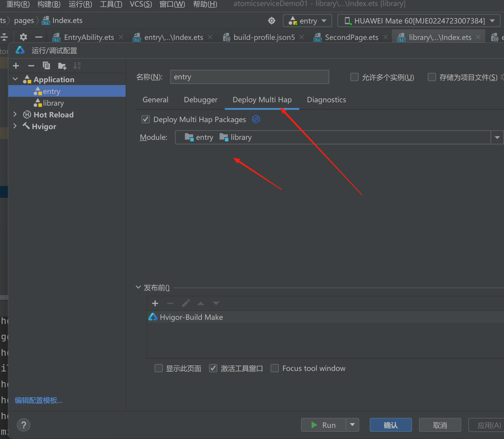This screenshot has width=504, height=439.
Task: Open the Run button dropdown arrow
Action: [353, 425]
